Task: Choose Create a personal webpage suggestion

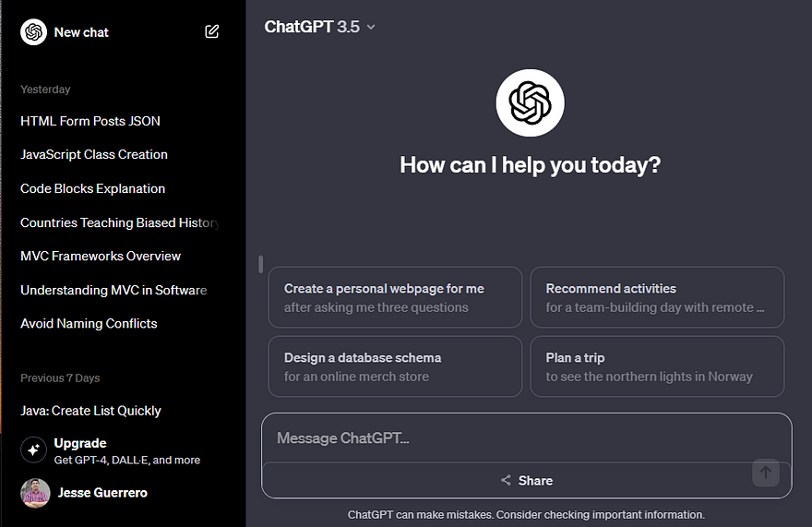Action: pyautogui.click(x=395, y=297)
